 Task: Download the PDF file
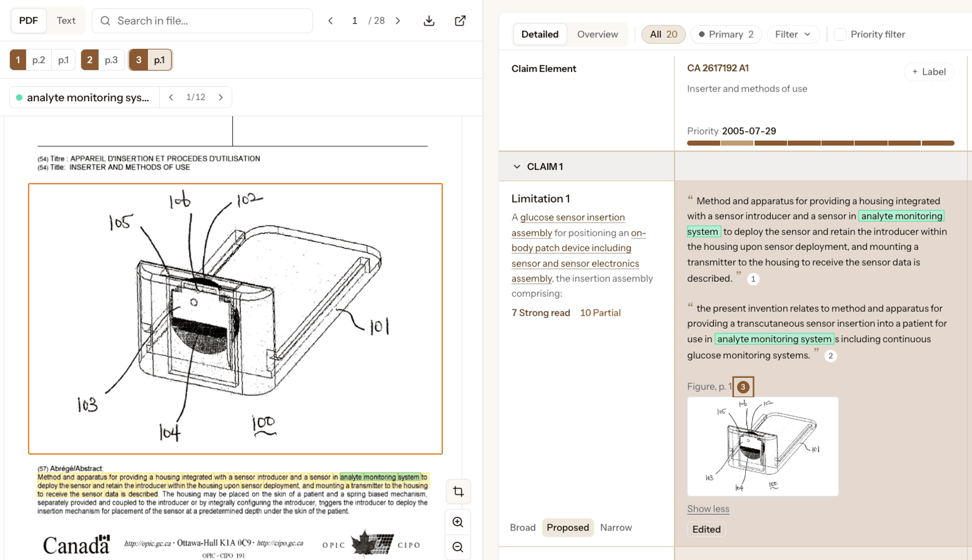[x=429, y=21]
